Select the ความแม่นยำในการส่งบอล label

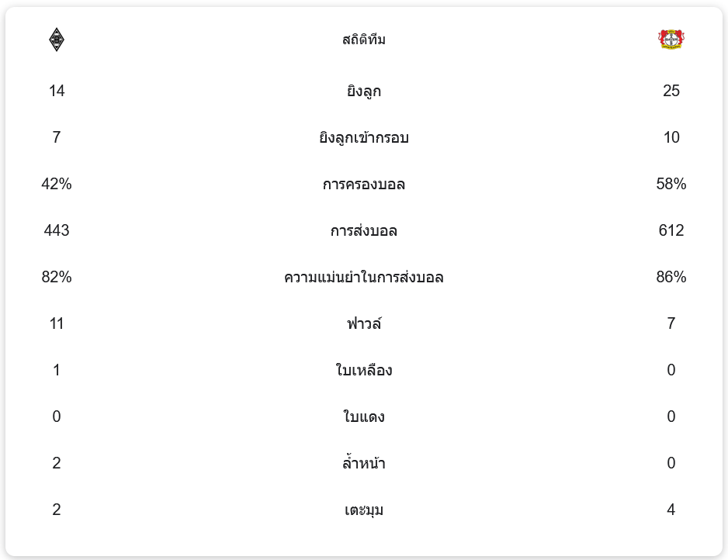(363, 278)
